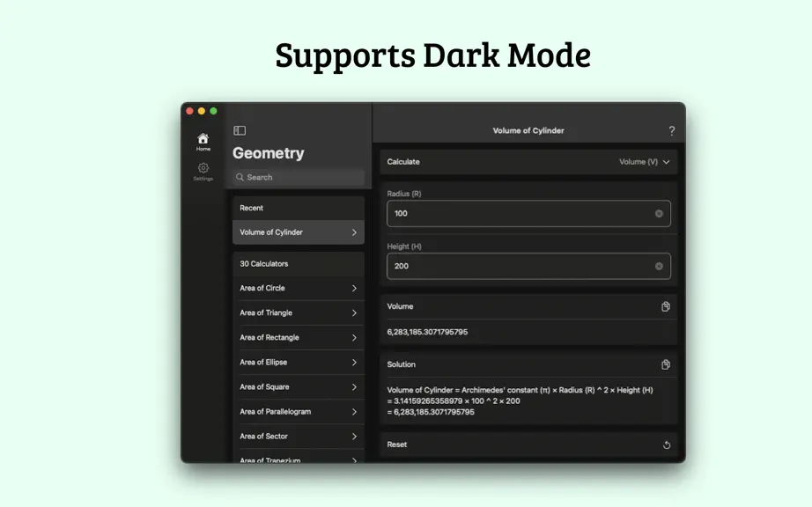This screenshot has height=507, width=812.
Task: Open the Area of Rectangle calculator
Action: 299,337
